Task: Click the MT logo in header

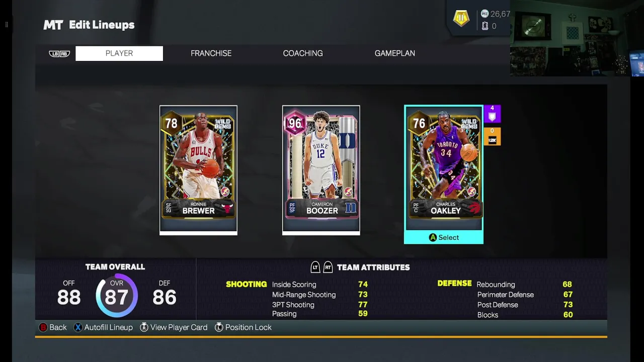Action: pyautogui.click(x=53, y=25)
